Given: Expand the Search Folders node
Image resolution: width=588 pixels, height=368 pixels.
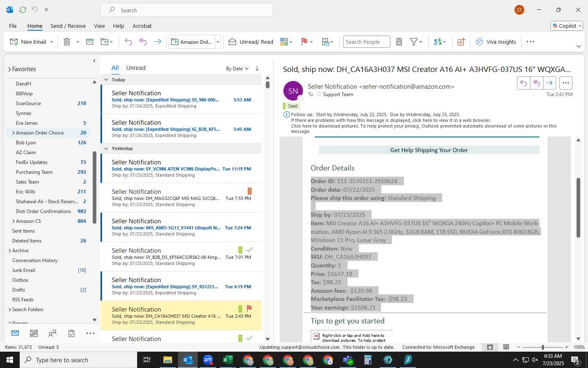Looking at the screenshot, I should 10,310.
